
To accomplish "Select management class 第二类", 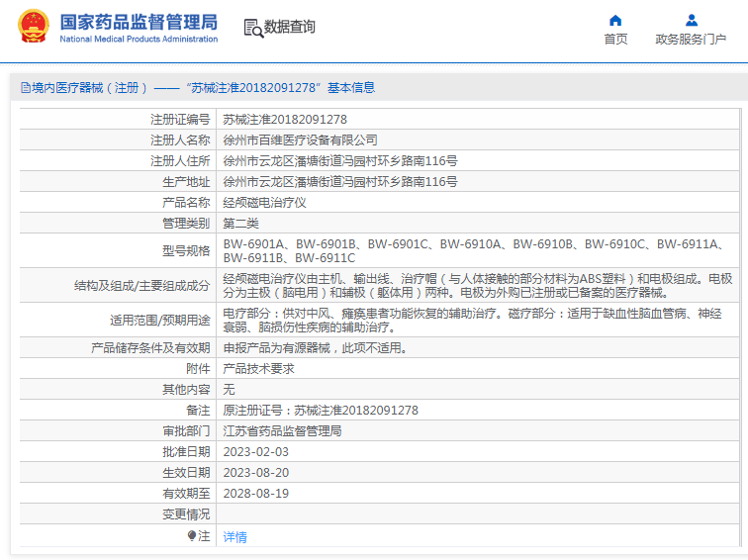I will (x=240, y=224).
